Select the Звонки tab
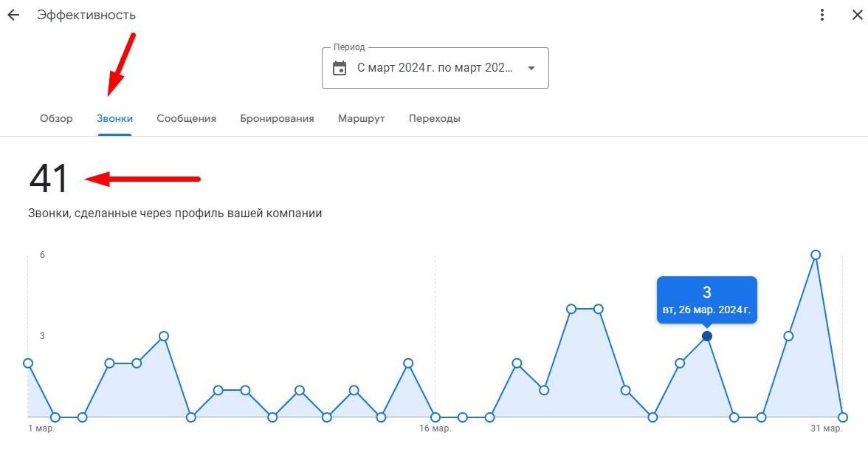This screenshot has height=458, width=868. coord(114,118)
